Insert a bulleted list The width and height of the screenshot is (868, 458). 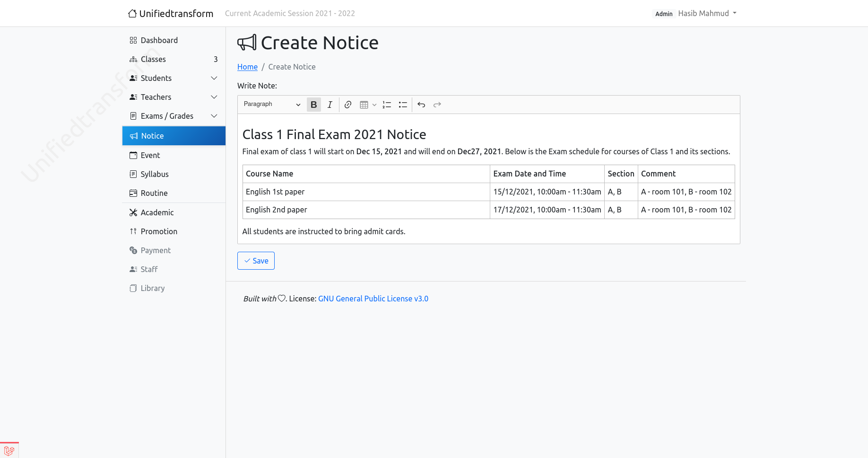(x=403, y=105)
